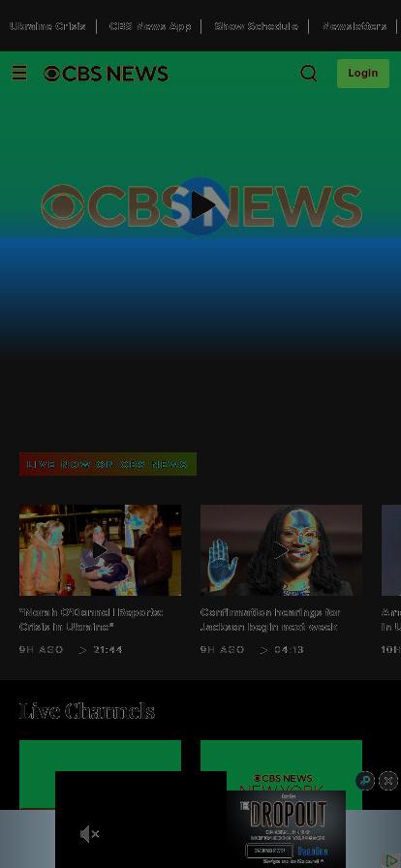Screen dimensions: 401x868
Task: Open the Ukraine Crisis top link
Action: tap(47, 26)
